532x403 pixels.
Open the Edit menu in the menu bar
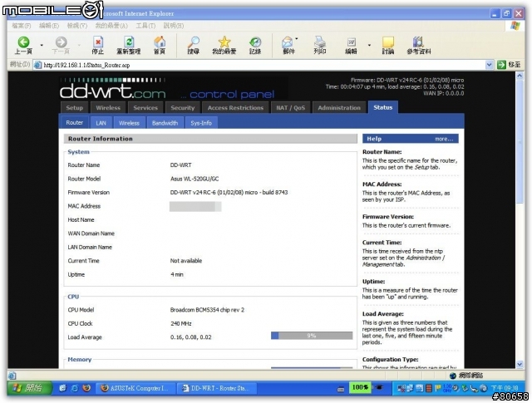(x=49, y=26)
